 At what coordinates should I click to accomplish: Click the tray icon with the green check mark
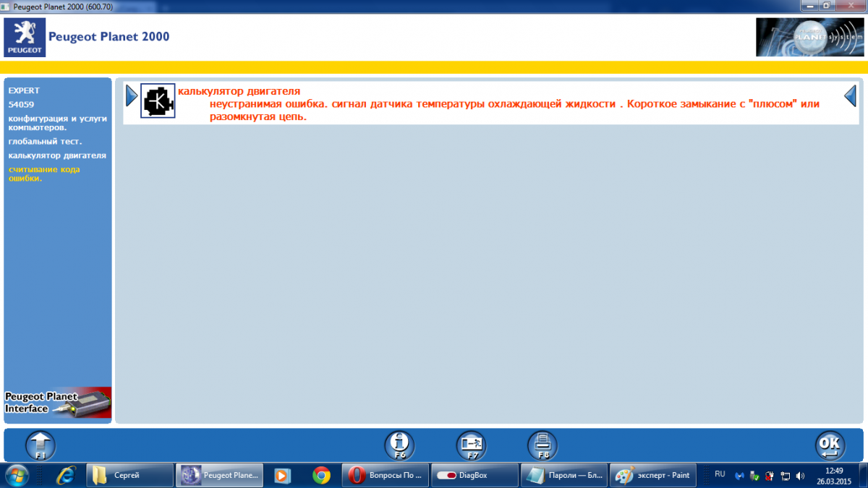coord(755,476)
